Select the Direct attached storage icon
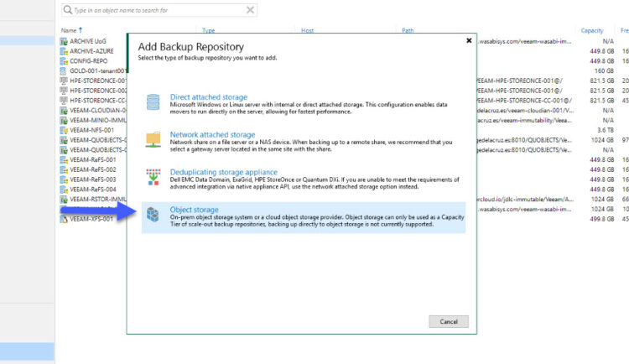Screen dimensions: 629x364 coord(153,102)
